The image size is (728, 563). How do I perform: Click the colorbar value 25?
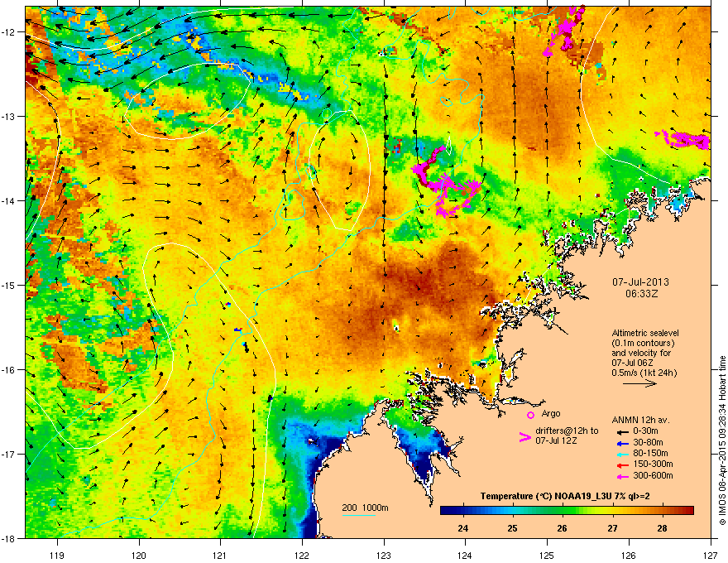[x=513, y=528]
